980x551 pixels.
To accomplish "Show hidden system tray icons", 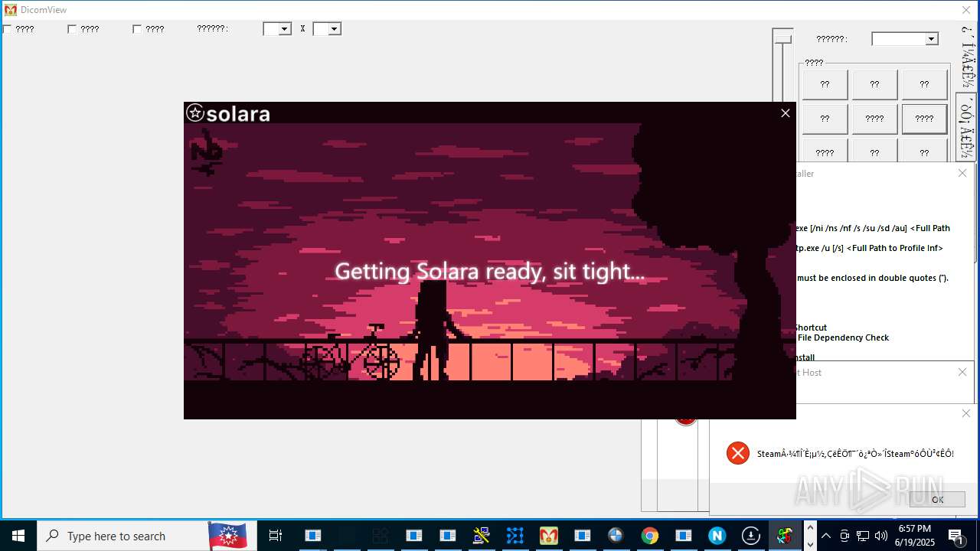I will [826, 536].
